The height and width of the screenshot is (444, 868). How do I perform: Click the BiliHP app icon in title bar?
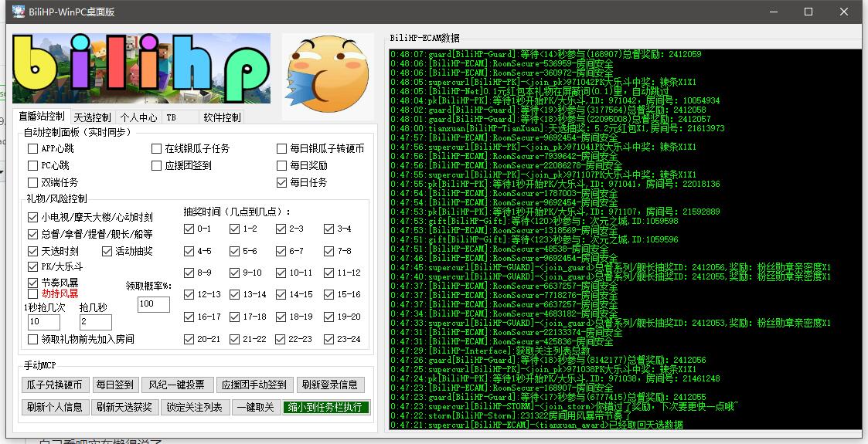[19, 11]
